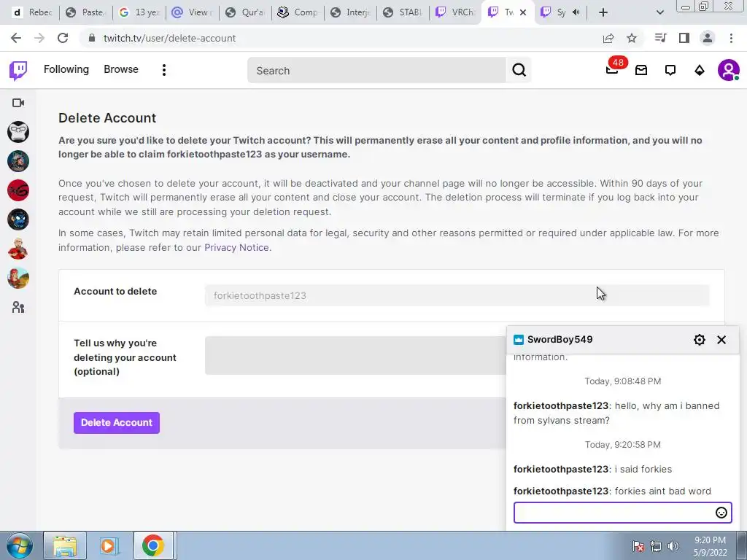Open the emote picker smiley icon
Image resolution: width=747 pixels, height=560 pixels.
pos(721,513)
